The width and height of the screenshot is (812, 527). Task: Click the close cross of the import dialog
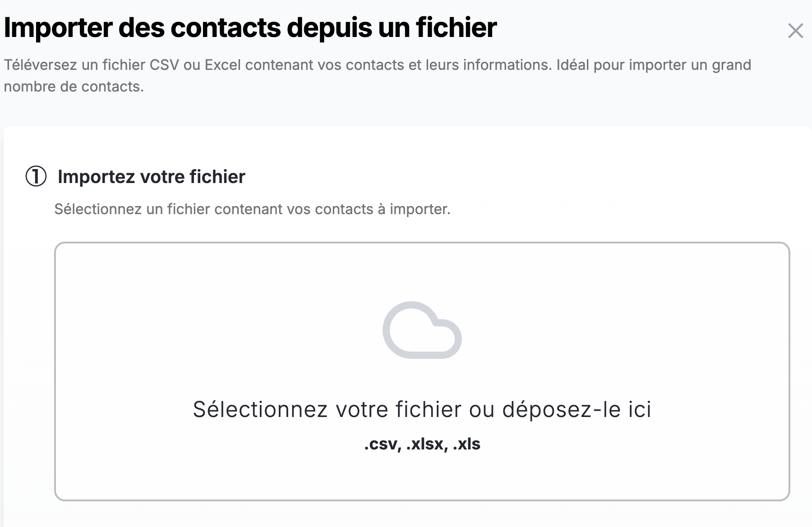click(x=796, y=31)
